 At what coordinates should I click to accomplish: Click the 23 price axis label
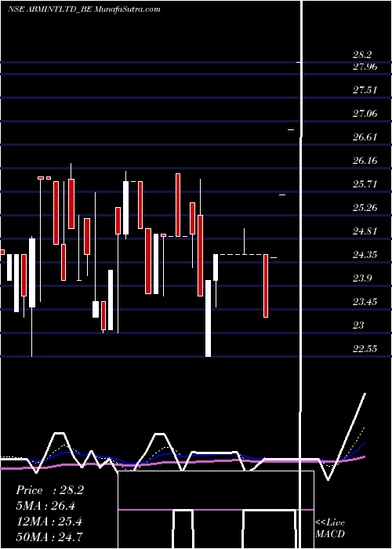click(x=358, y=325)
